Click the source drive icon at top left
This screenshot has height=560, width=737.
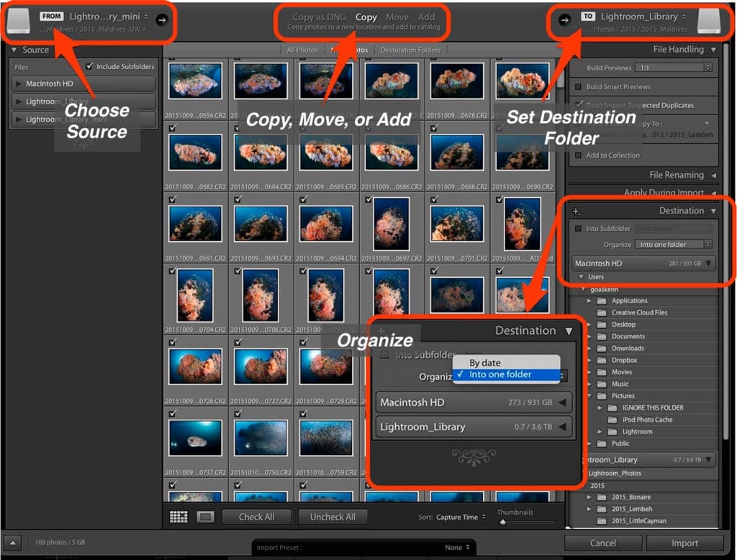pyautogui.click(x=19, y=20)
